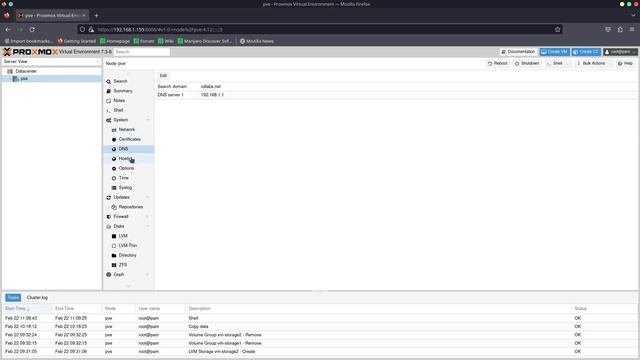This screenshot has width=640, height=360.
Task: Select Datacenter in the resource tree
Action: pyautogui.click(x=26, y=71)
